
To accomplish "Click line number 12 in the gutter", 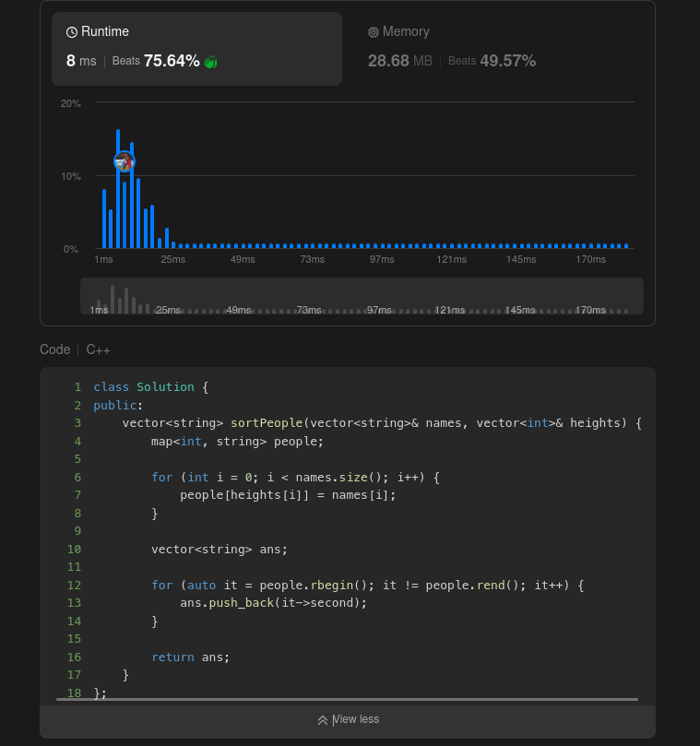I will point(74,586).
